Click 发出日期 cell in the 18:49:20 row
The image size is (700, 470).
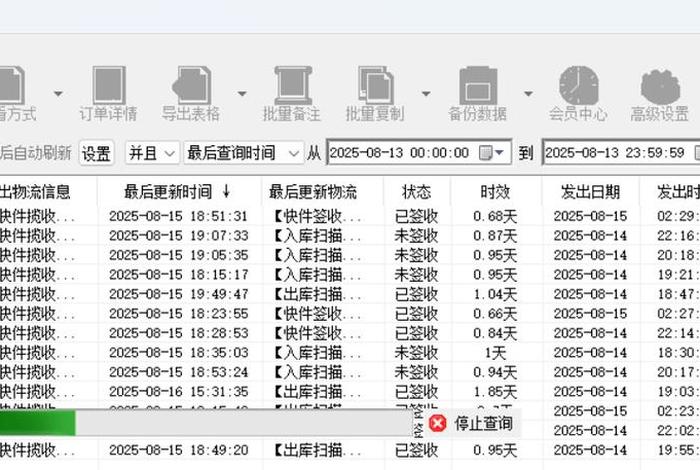[x=590, y=450]
